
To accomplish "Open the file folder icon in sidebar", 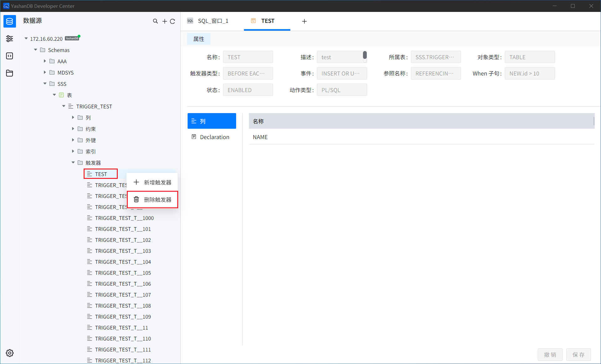I will (9, 73).
